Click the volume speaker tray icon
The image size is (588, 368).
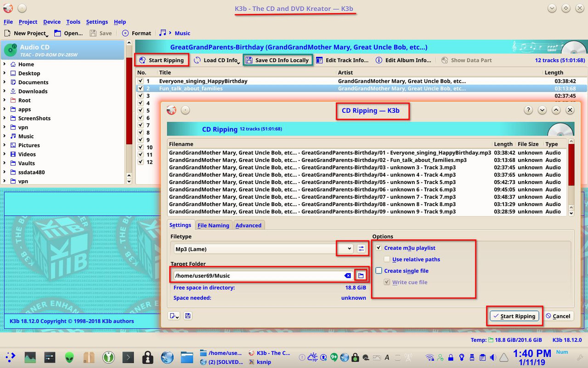click(493, 357)
